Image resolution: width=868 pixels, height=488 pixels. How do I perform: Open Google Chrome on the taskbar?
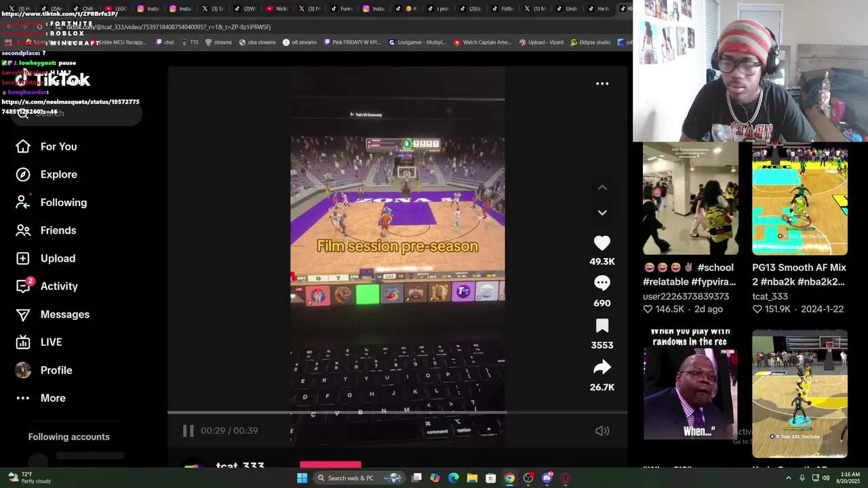point(509,478)
